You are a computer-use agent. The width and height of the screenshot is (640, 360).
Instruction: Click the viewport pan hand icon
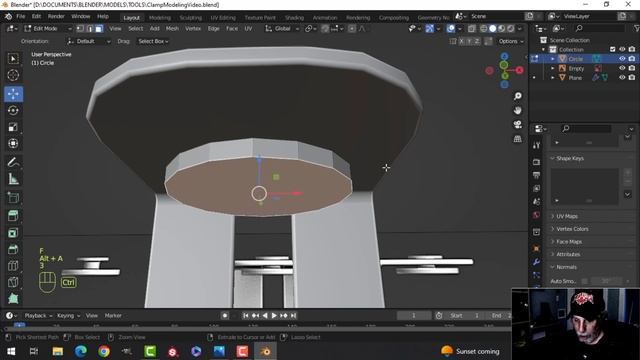click(x=518, y=110)
